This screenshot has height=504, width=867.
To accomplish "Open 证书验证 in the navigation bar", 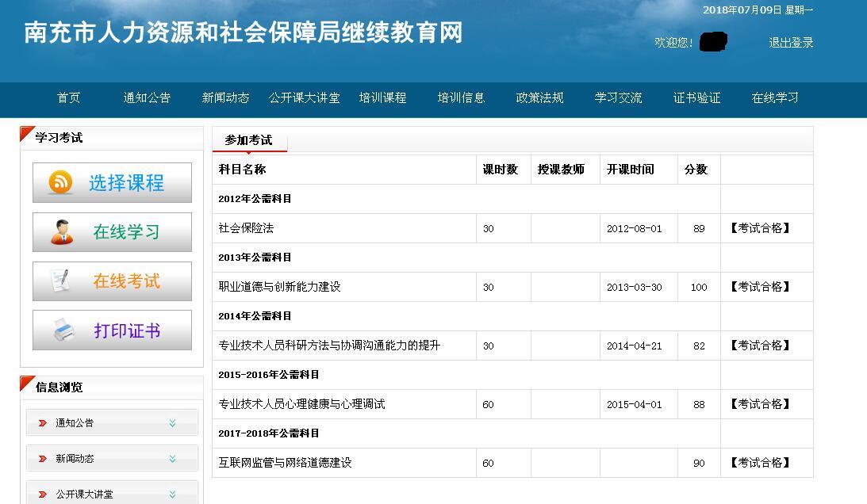I will [x=696, y=98].
